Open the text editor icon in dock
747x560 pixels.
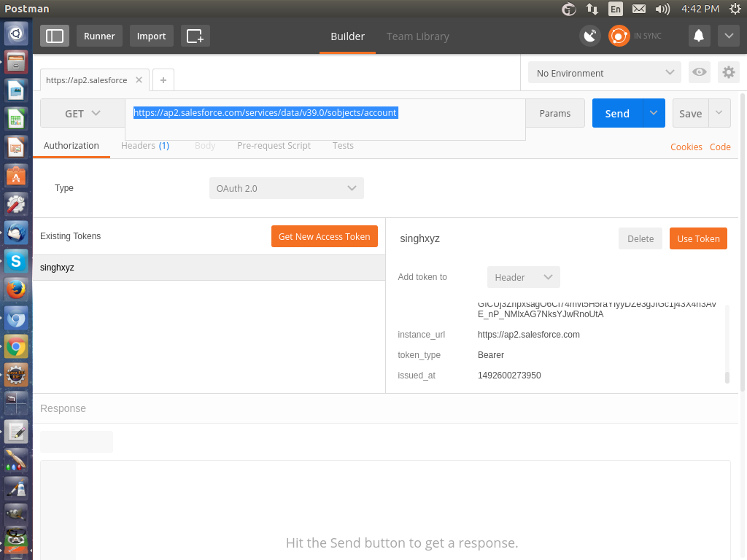[x=16, y=432]
